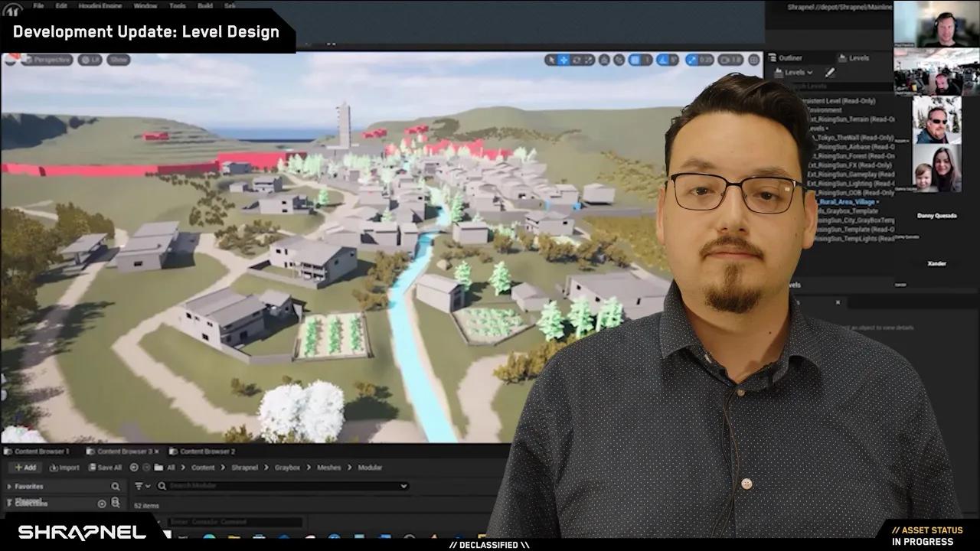
Task: Click the Add button in Content Browser
Action: coord(24,468)
